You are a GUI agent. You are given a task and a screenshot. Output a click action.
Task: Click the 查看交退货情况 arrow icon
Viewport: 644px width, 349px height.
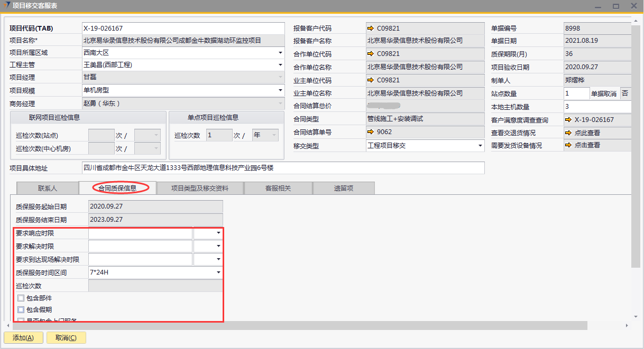[x=568, y=133]
